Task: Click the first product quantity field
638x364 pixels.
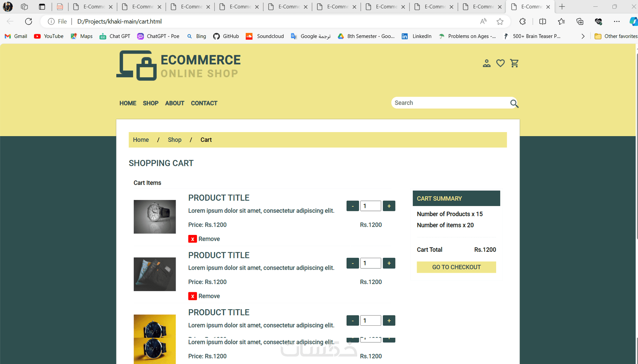Action: pos(371,206)
